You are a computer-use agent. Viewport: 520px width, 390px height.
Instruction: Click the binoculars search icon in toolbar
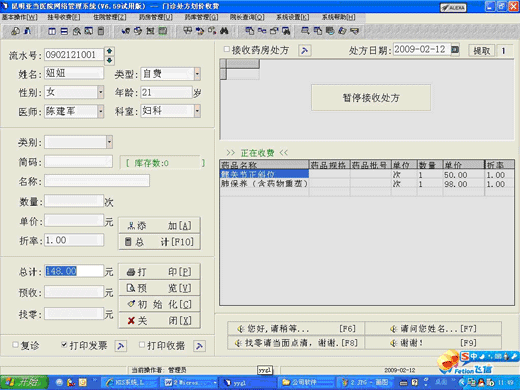pos(224,31)
